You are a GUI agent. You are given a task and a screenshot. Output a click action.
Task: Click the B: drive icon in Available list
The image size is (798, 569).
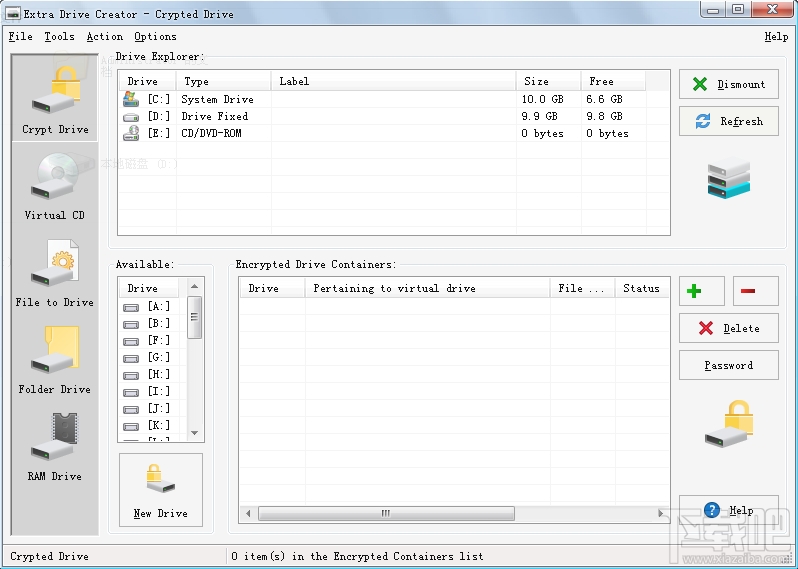(x=131, y=324)
